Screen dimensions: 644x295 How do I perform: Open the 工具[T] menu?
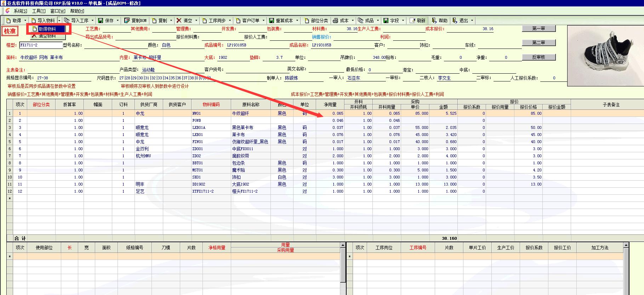[x=39, y=11]
